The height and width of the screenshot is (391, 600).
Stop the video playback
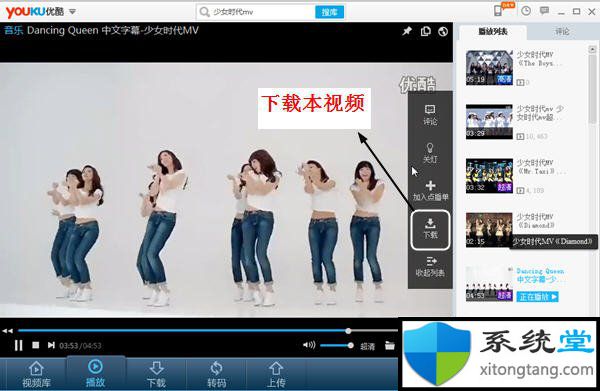pyautogui.click(x=35, y=345)
